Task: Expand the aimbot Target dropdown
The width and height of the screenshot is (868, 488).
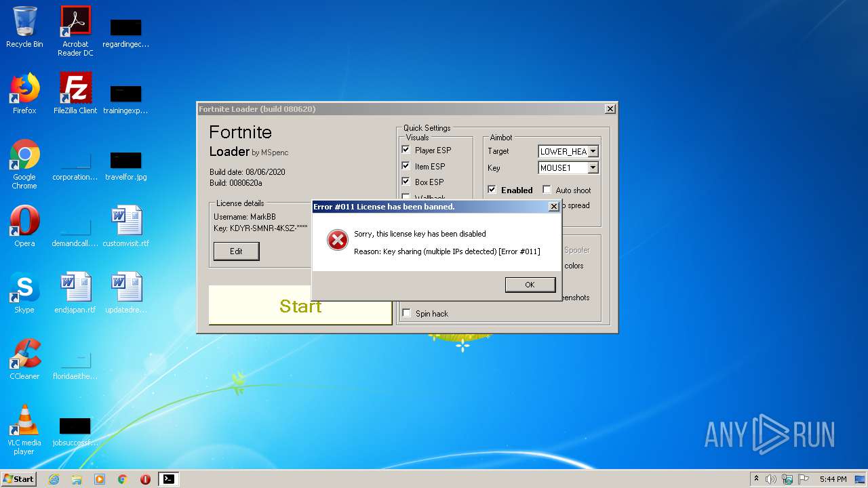Action: point(593,152)
